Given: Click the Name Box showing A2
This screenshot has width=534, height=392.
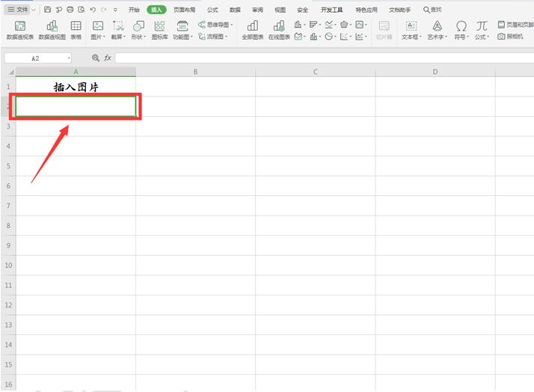Looking at the screenshot, I should (35, 58).
